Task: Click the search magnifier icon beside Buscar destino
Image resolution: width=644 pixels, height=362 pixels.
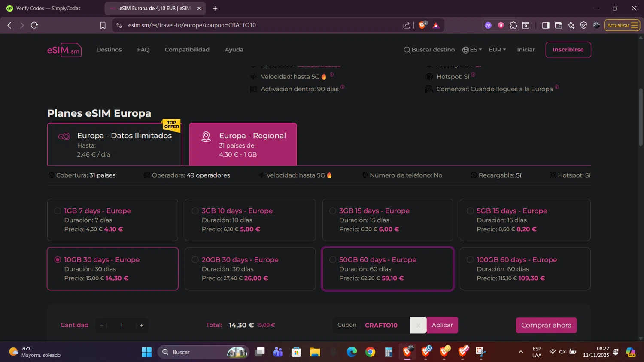Action: coord(407,50)
